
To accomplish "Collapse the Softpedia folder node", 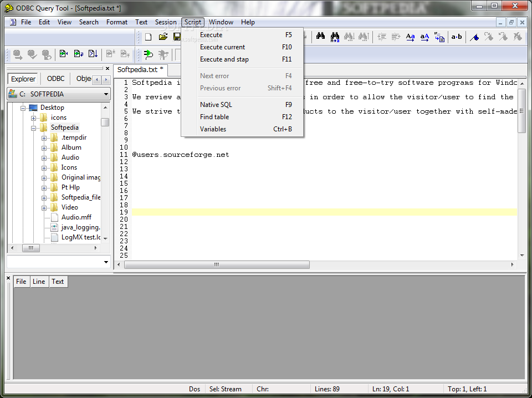I will 33,128.
